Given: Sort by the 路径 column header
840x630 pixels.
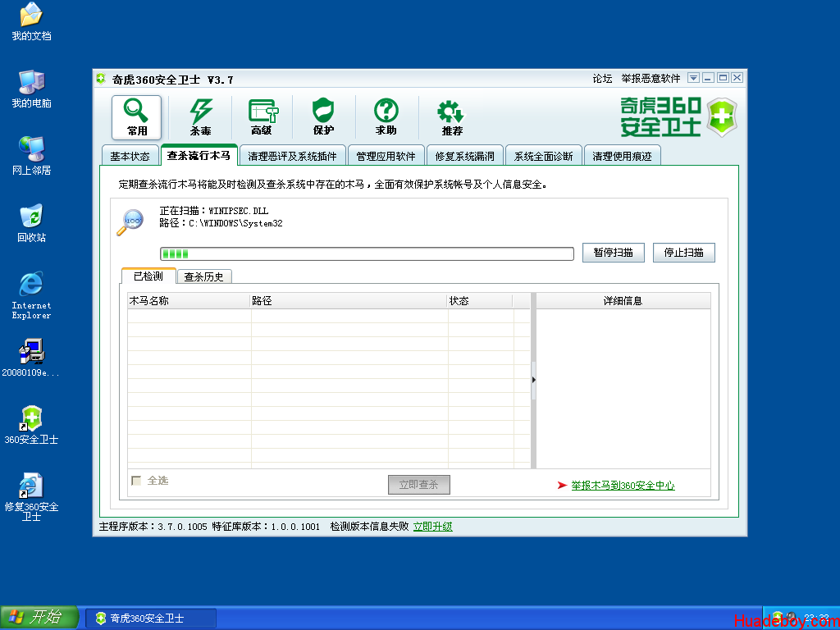Looking at the screenshot, I should [349, 301].
